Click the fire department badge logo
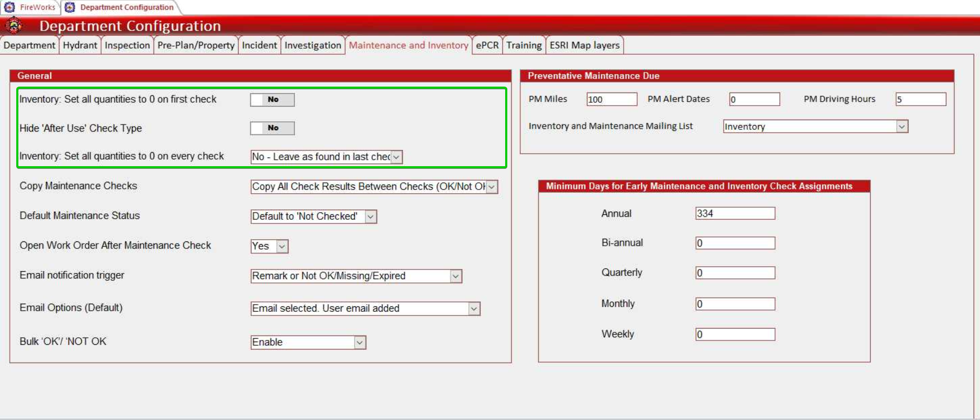The height and width of the screenshot is (420, 980). coord(14,25)
